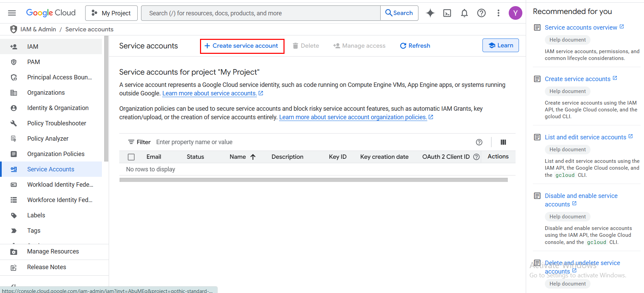This screenshot has height=293, width=644.
Task: Click the OAuth 2 Client ID help icon
Action: coord(476,157)
